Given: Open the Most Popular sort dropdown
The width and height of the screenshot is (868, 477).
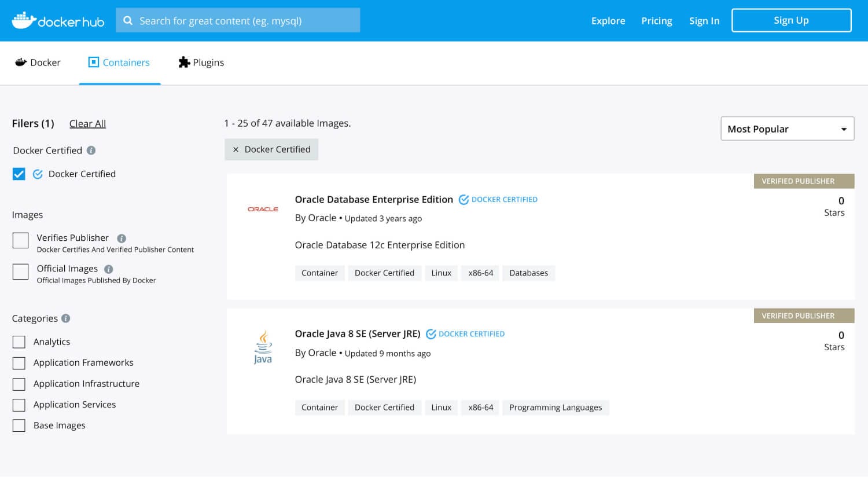Looking at the screenshot, I should (787, 129).
